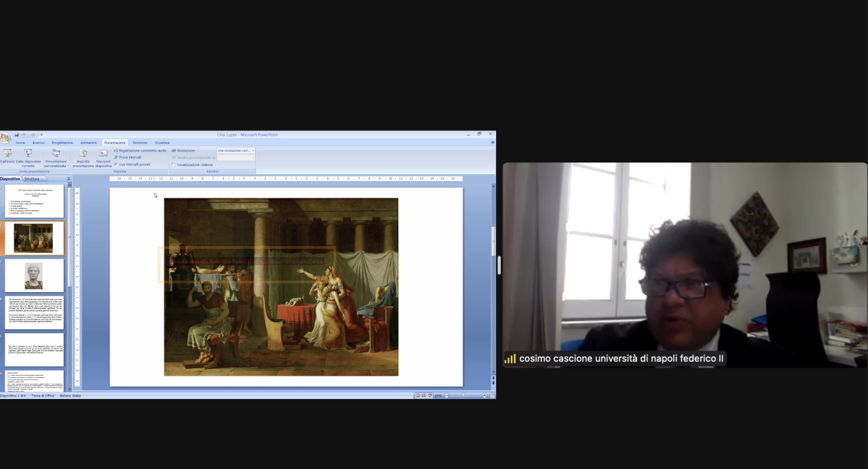Click Nascondi diapositiva icon

coord(103,154)
